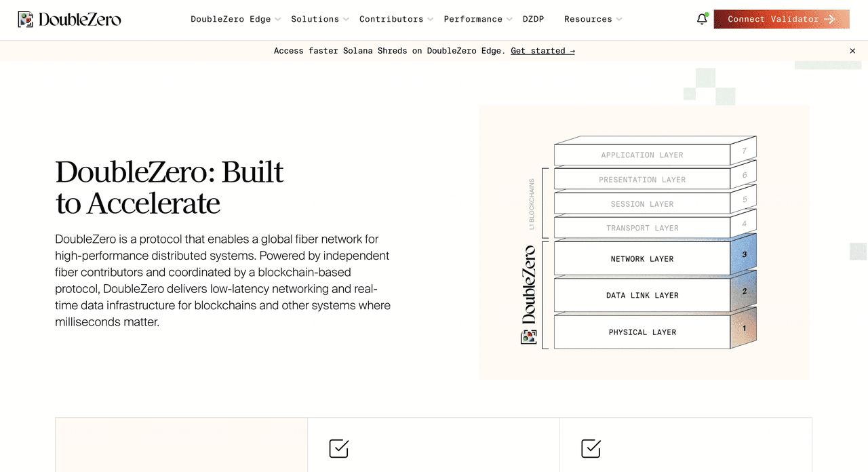The image size is (868, 472).
Task: Select the Data Link Layer box
Action: tap(642, 295)
